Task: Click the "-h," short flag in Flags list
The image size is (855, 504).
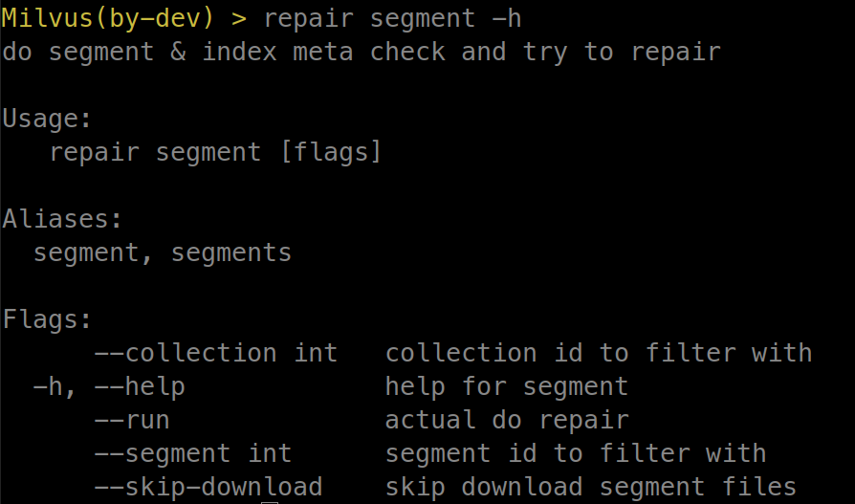Action: coord(55,386)
